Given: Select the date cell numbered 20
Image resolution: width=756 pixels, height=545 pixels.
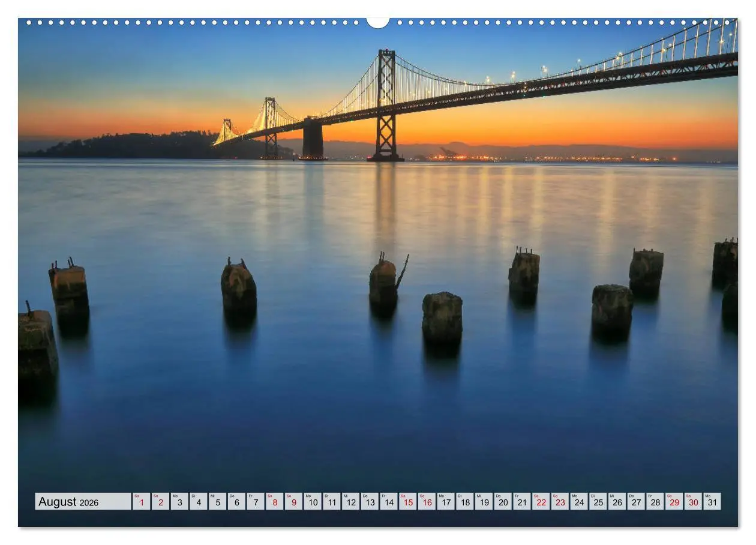Looking at the screenshot, I should pyautogui.click(x=503, y=502).
